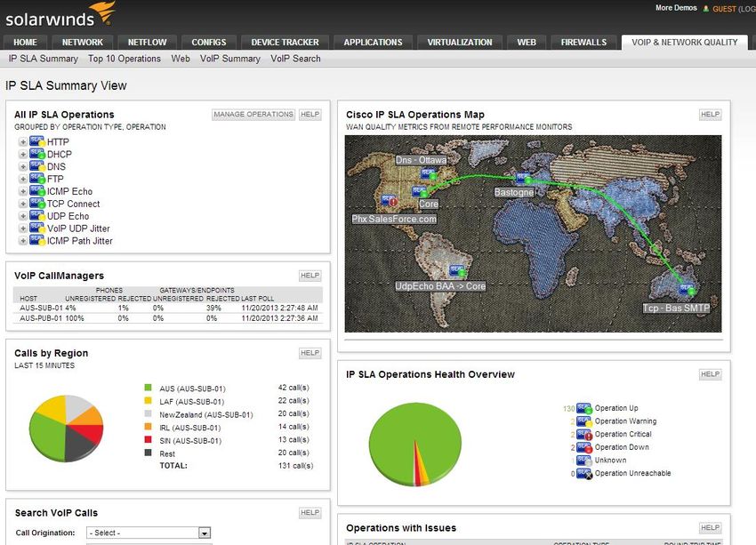Click HELP in Operations Map panel
This screenshot has width=756, height=545.
click(x=711, y=114)
